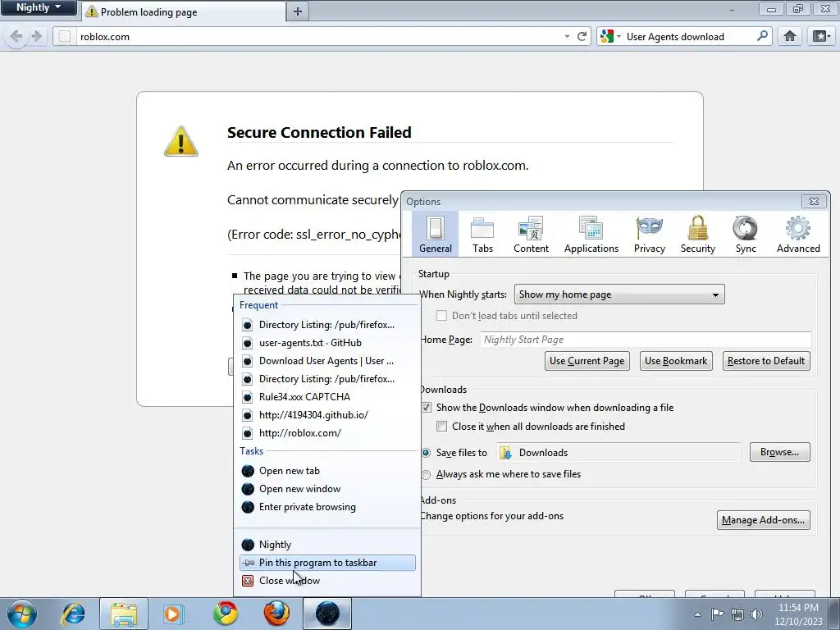Launch Google Chrome from taskbar
This screenshot has width=840, height=630.
click(x=226, y=614)
